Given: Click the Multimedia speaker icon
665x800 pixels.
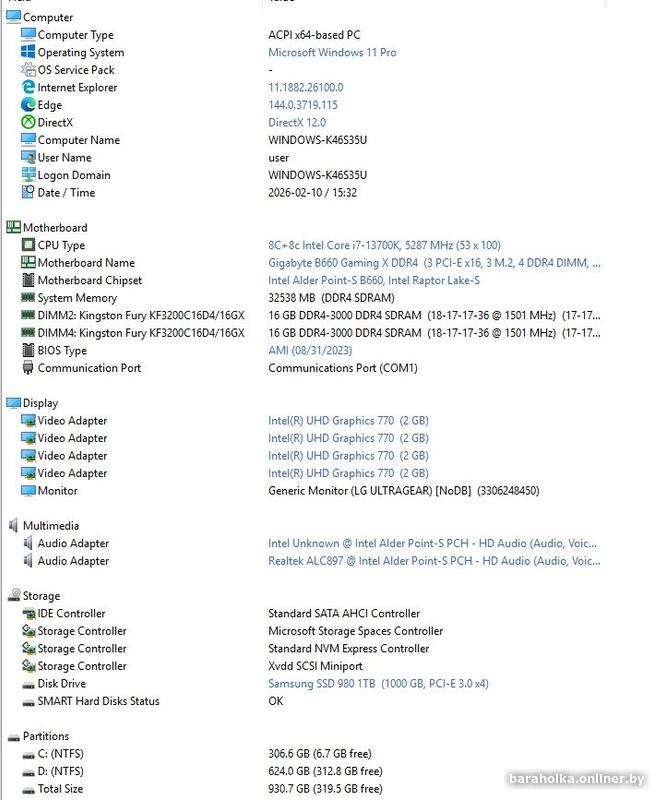Looking at the screenshot, I should pyautogui.click(x=13, y=525).
